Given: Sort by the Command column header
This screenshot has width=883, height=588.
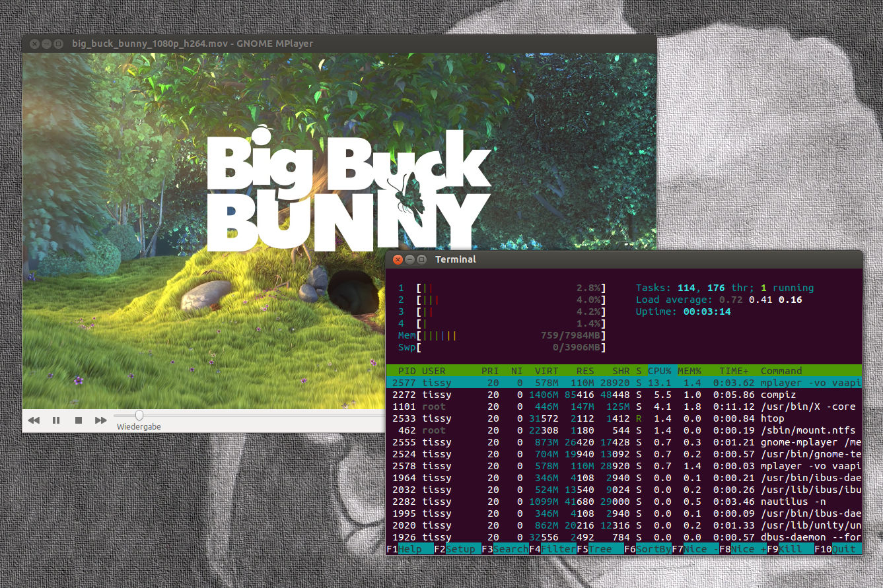Looking at the screenshot, I should point(781,371).
